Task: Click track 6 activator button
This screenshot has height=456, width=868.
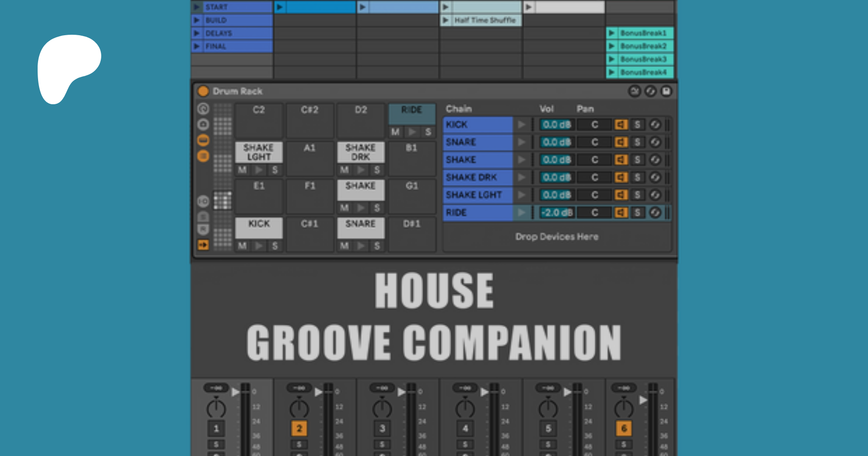Action: coord(624,428)
